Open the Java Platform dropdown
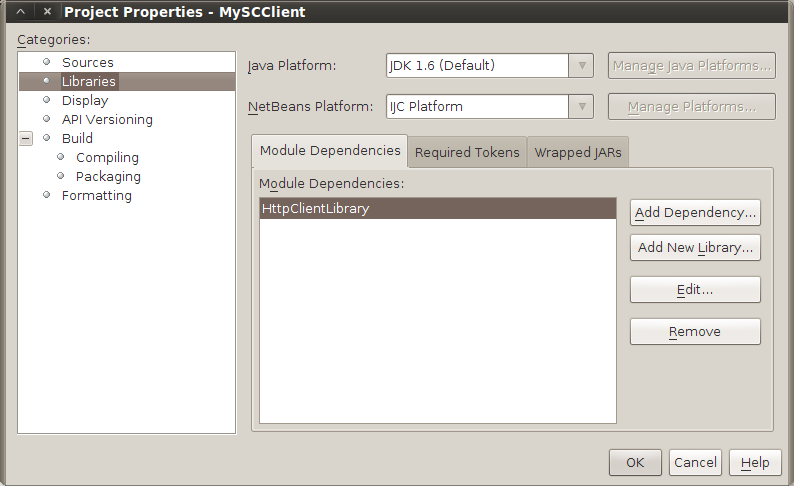Image resolution: width=794 pixels, height=486 pixels. [580, 66]
